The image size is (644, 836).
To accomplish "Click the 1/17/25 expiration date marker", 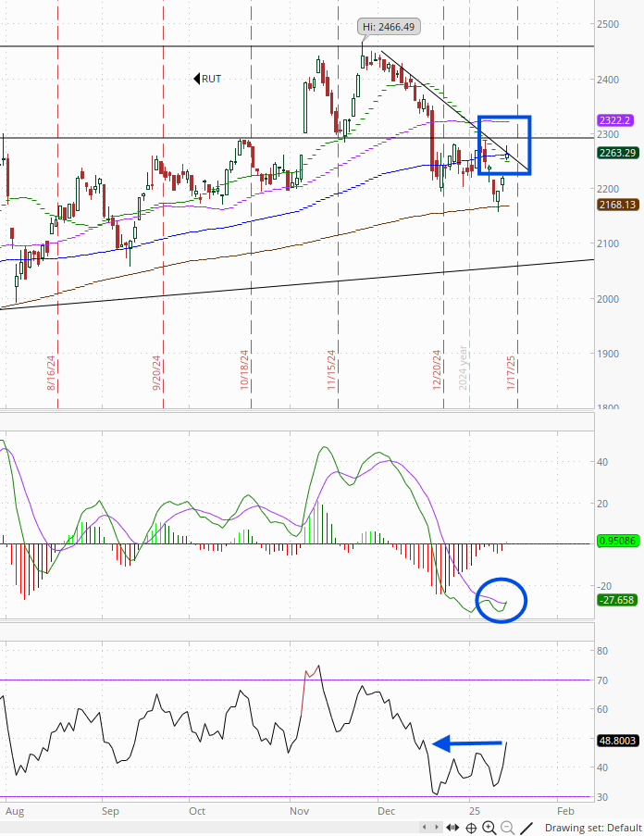I will tap(511, 373).
